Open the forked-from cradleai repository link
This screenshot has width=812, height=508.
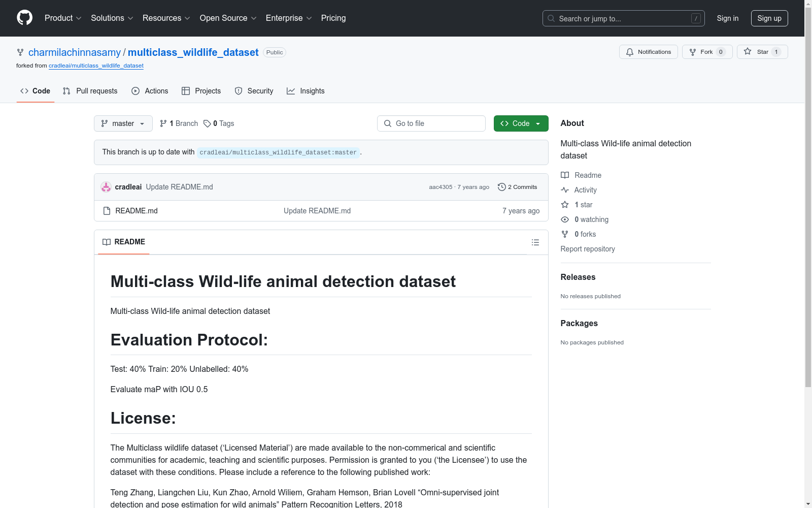[x=96, y=66]
